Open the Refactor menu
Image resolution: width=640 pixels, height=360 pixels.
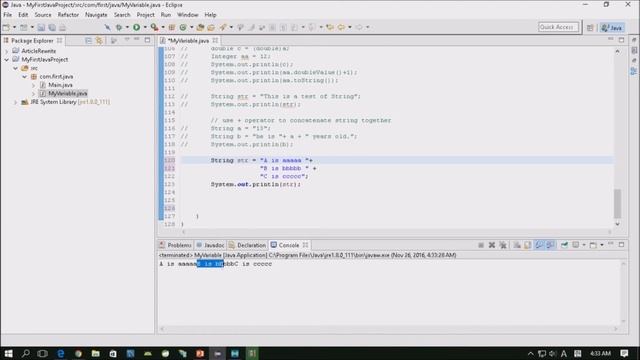[68, 15]
